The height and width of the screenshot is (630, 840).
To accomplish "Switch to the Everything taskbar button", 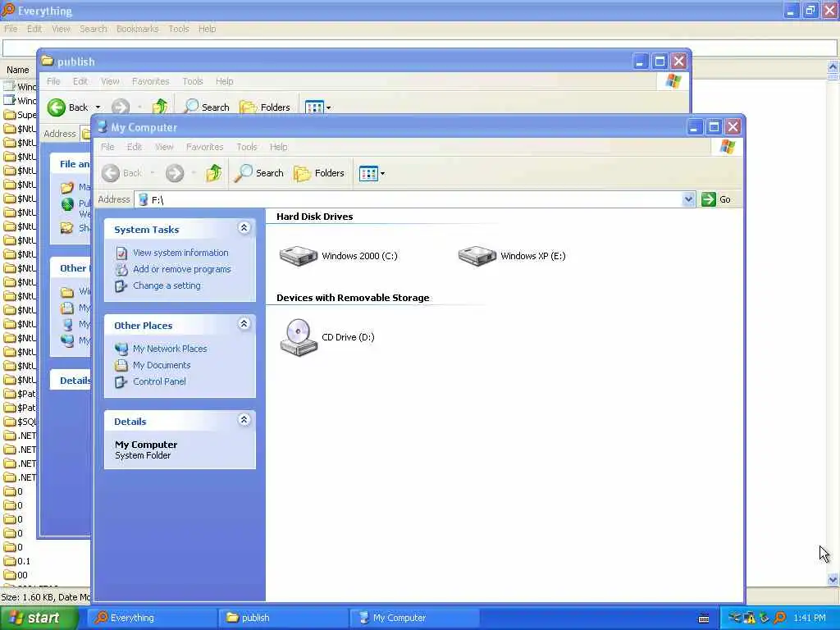I will (x=152, y=618).
